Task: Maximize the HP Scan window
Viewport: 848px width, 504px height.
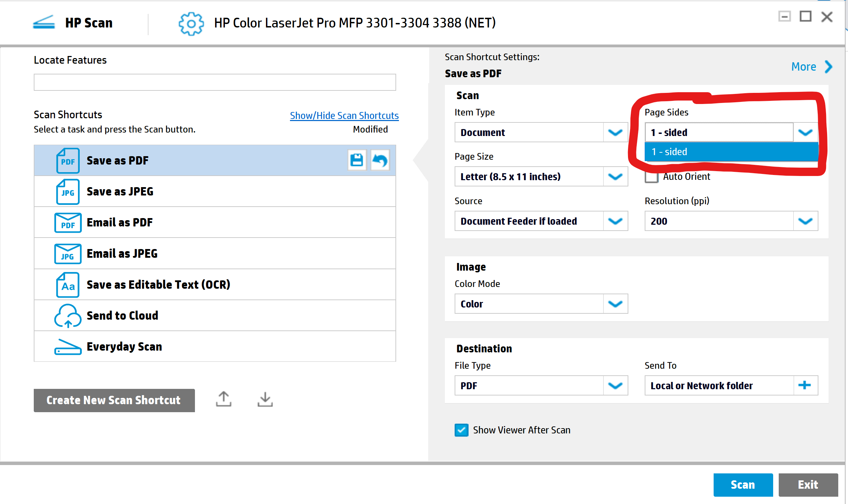Action: click(x=806, y=16)
